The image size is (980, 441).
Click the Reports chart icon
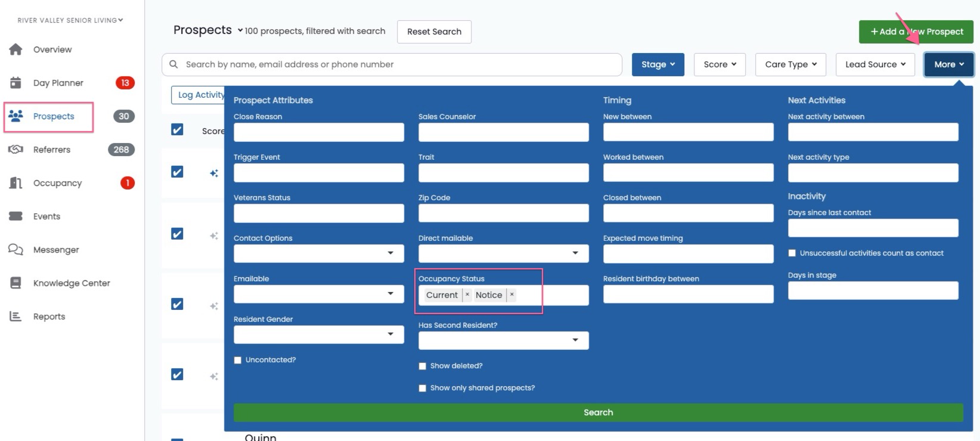(x=16, y=316)
